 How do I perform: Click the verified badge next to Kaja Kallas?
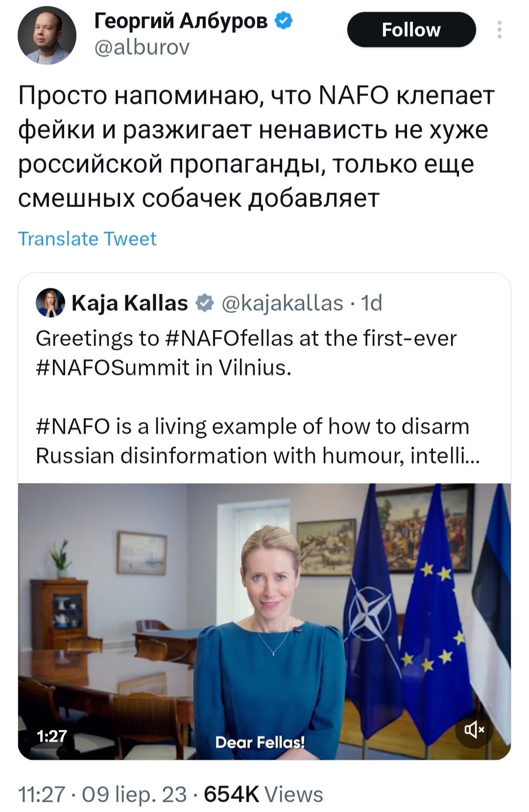click(204, 303)
